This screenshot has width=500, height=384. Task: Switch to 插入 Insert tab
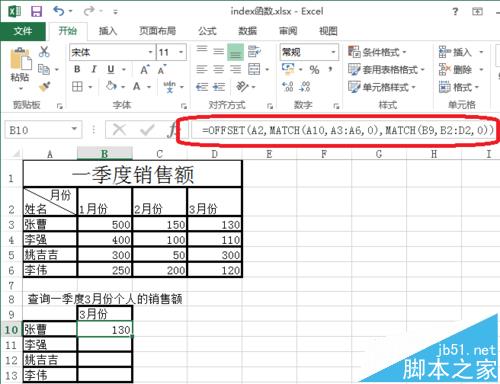tap(108, 31)
